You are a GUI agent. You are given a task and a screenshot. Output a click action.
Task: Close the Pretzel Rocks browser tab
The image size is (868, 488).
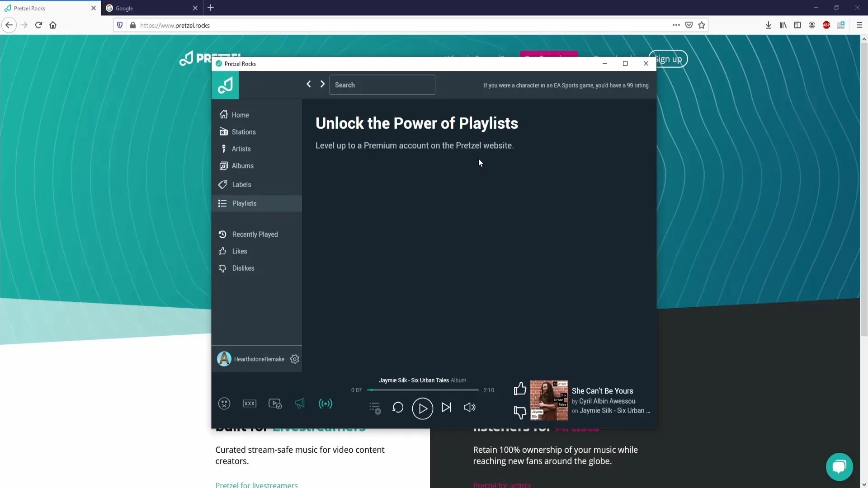tap(94, 8)
